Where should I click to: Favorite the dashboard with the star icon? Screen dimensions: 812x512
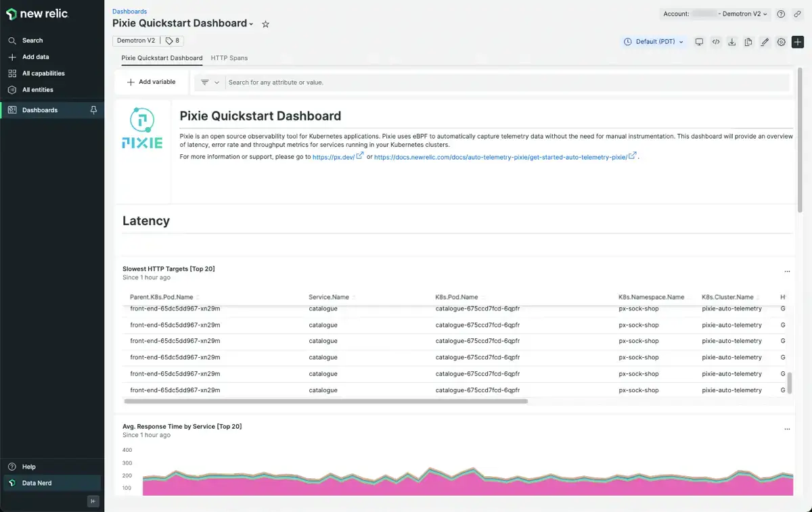265,24
